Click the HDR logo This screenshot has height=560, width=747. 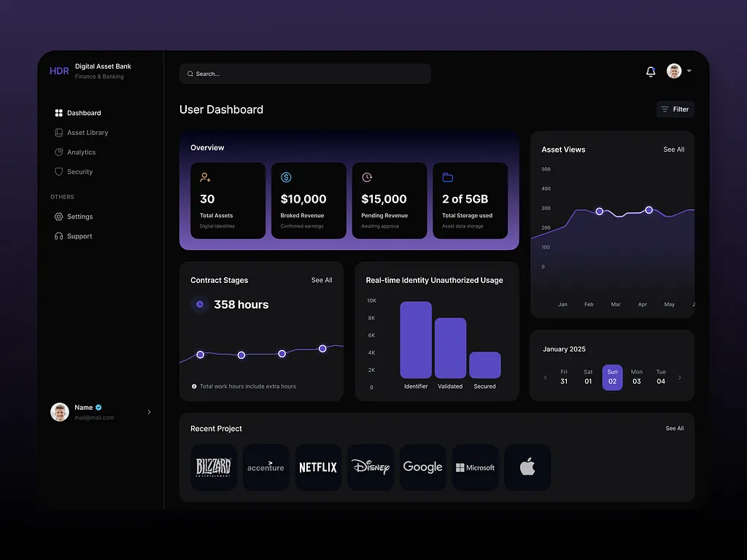59,71
